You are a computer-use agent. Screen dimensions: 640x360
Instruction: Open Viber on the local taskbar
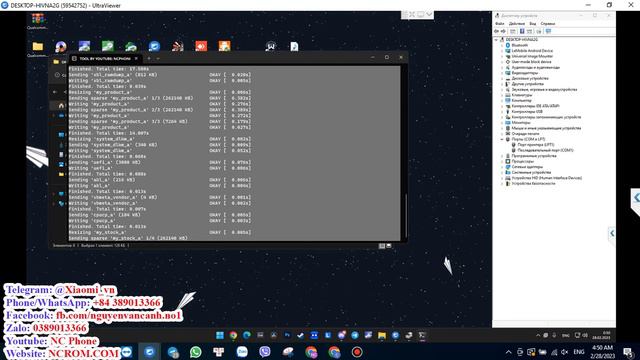point(265,352)
